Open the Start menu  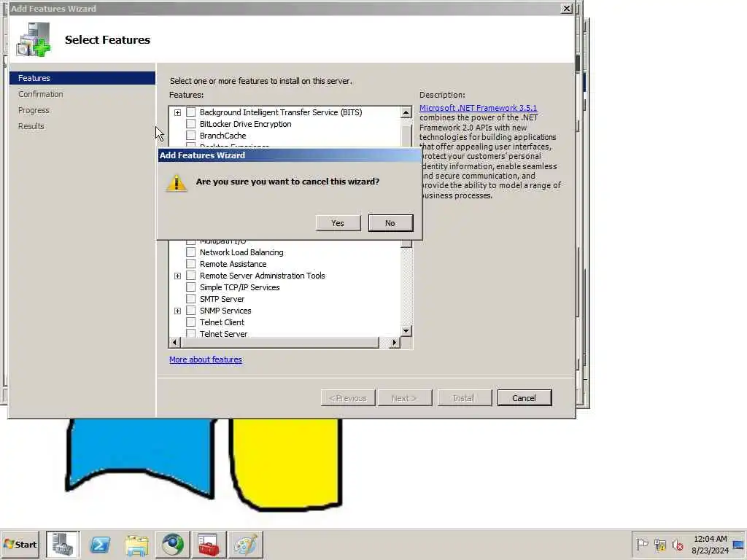pos(20,544)
